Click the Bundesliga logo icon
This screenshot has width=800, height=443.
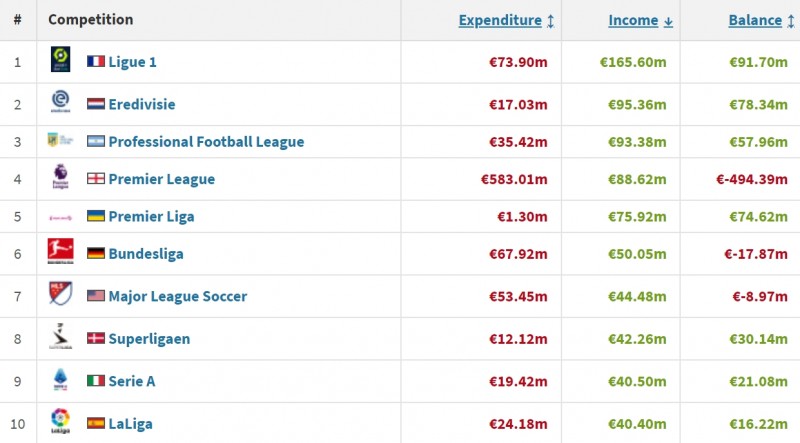(60, 253)
